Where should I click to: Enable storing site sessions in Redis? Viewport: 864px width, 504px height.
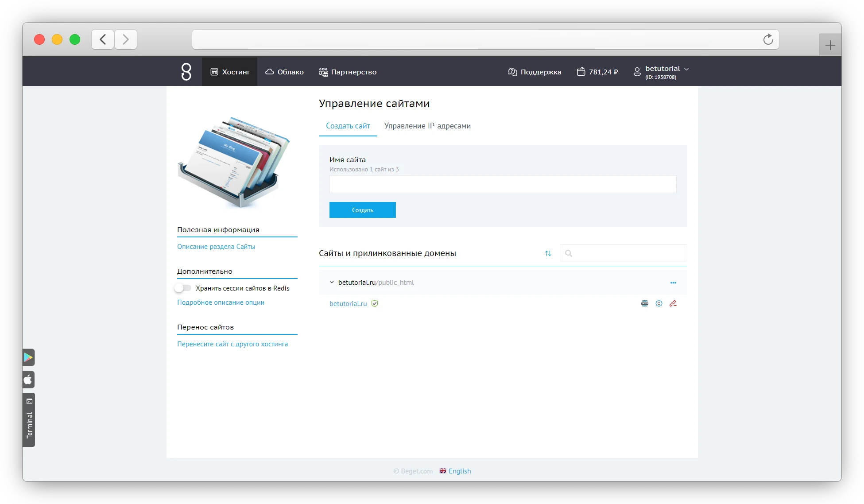click(183, 288)
